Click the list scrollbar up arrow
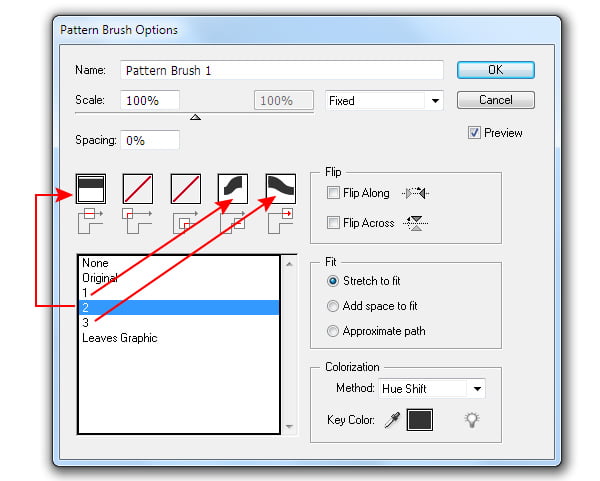 click(289, 264)
